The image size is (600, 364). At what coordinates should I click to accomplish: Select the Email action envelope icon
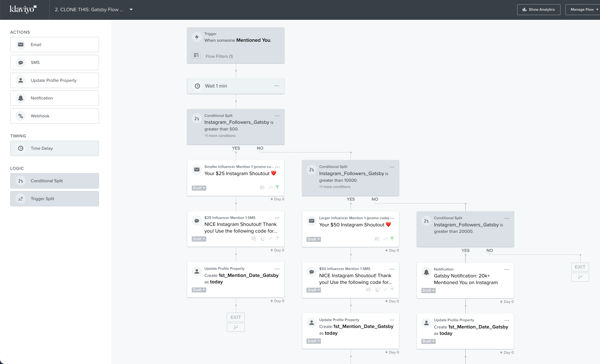pos(21,45)
